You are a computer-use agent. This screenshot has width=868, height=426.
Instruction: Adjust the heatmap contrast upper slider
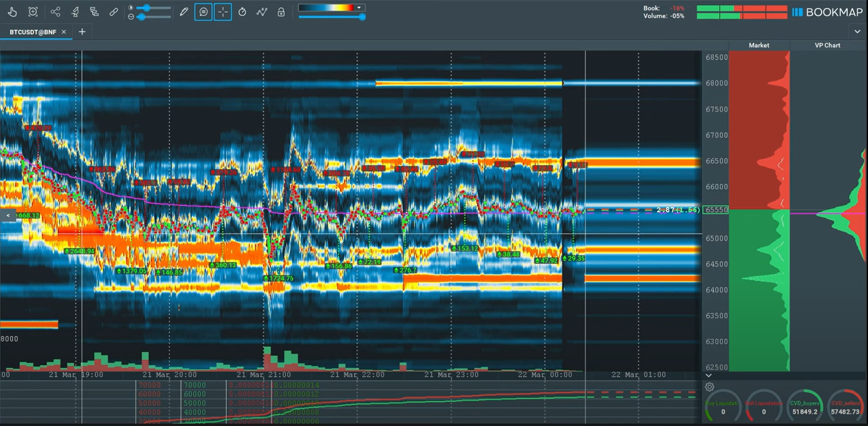147,8
